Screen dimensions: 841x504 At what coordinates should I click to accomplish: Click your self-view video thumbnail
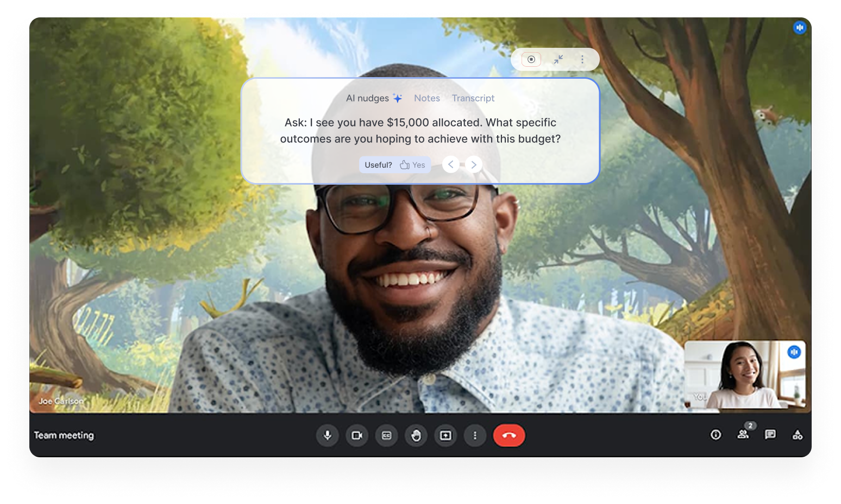[744, 375]
